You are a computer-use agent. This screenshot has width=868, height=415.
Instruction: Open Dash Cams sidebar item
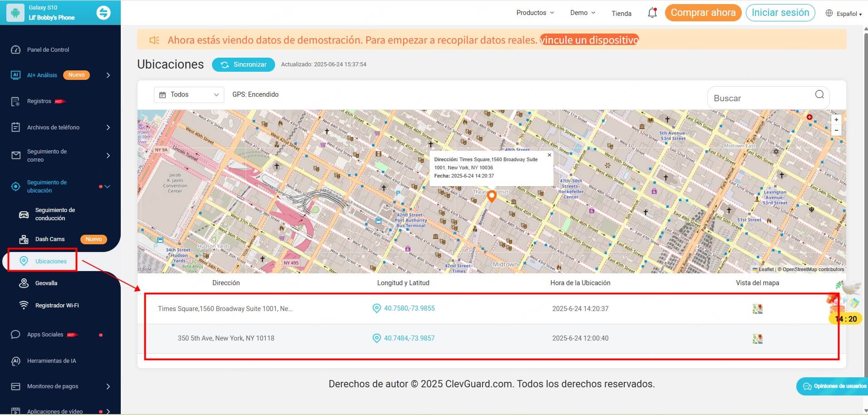coord(50,239)
